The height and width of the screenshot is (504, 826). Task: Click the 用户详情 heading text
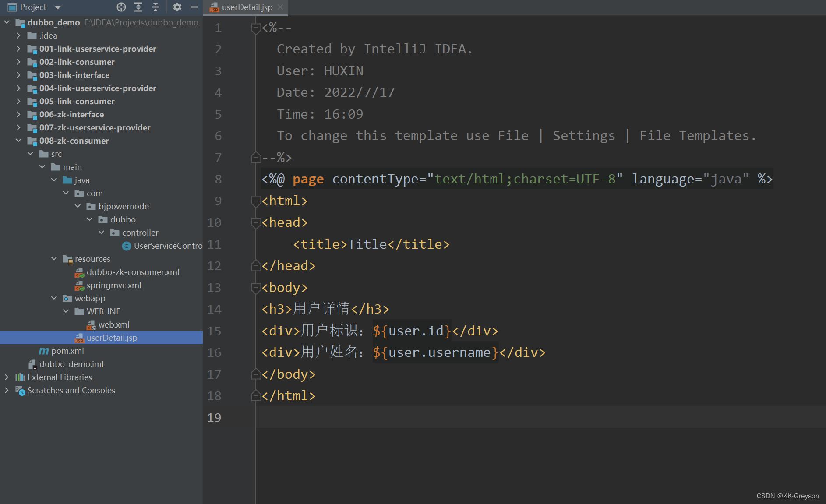click(321, 309)
